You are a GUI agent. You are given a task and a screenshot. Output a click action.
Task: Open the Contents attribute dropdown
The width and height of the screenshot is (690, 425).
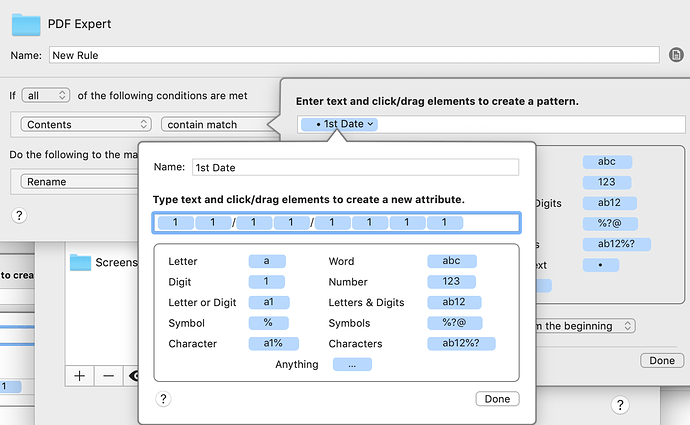[86, 125]
